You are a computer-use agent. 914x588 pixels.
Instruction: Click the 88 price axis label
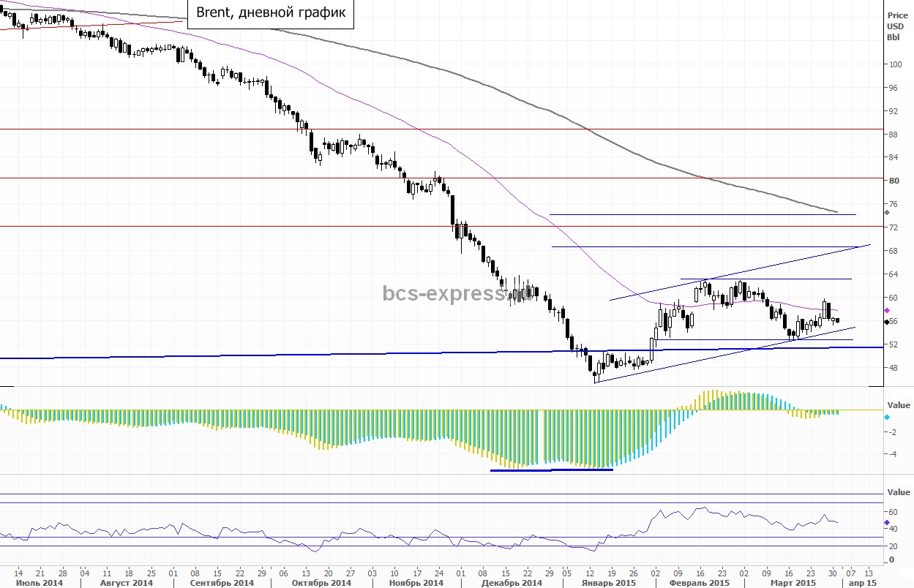point(893,134)
